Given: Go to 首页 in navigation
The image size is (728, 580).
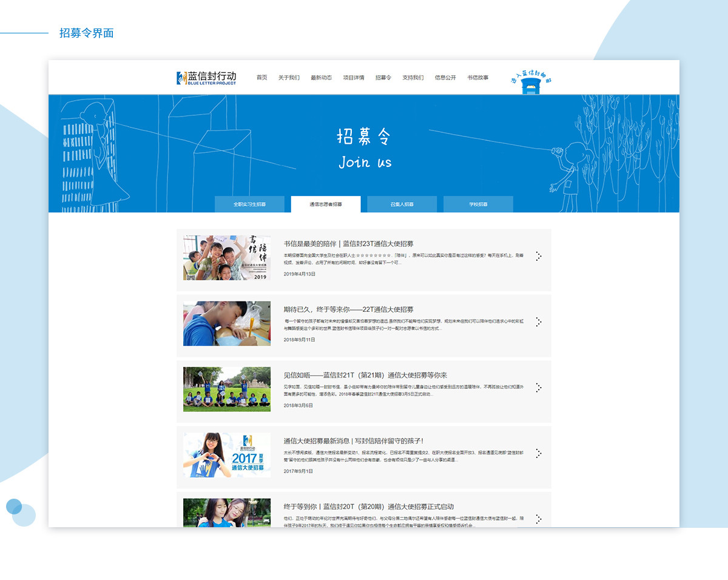Looking at the screenshot, I should (x=261, y=78).
